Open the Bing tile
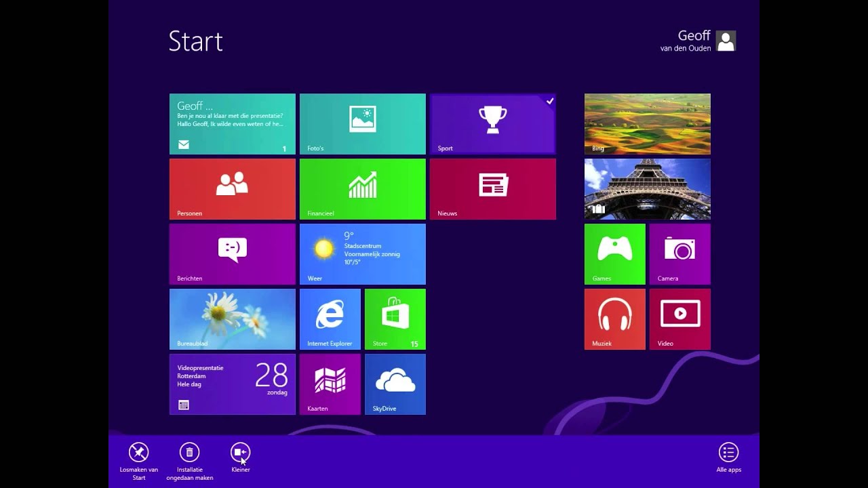This screenshot has width=868, height=488. (x=647, y=124)
